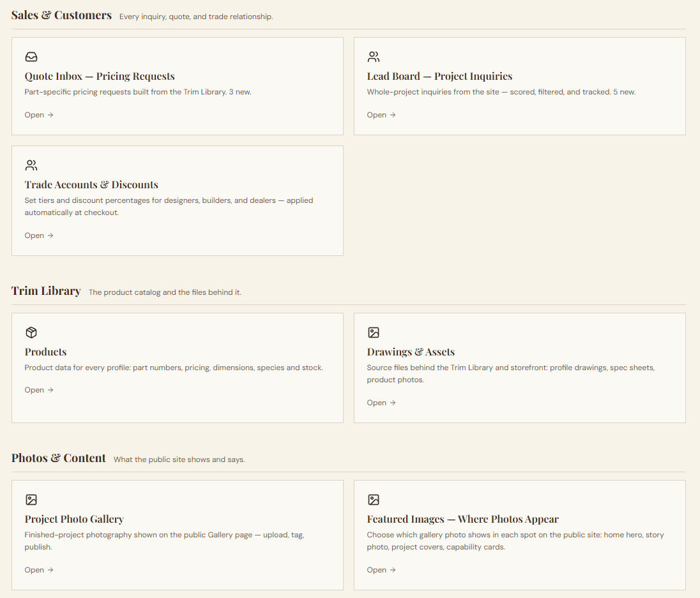The width and height of the screenshot is (700, 598).
Task: Click the image icon on Project Photo Gallery card
Action: coord(31,500)
